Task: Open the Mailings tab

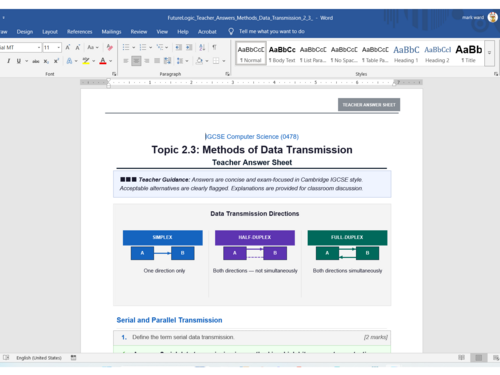Action: [111, 32]
